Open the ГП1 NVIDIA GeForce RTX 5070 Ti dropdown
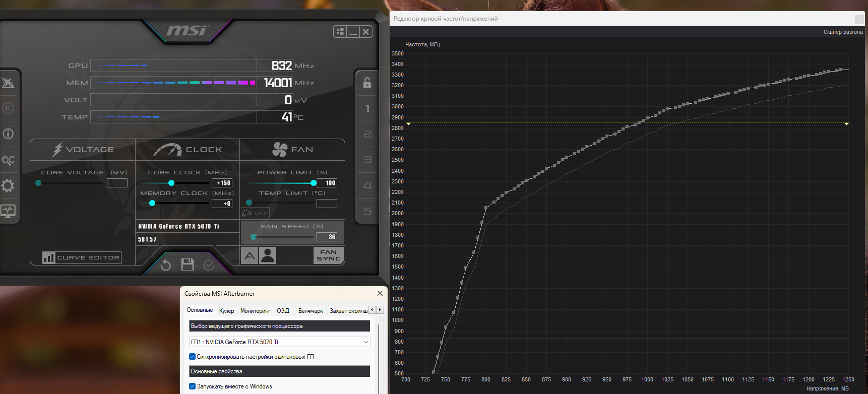 (x=280, y=342)
